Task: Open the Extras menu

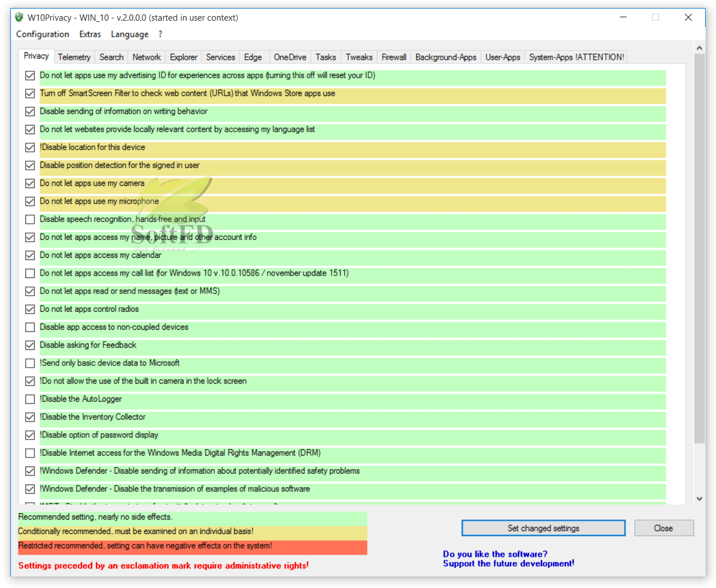Action: tap(90, 34)
